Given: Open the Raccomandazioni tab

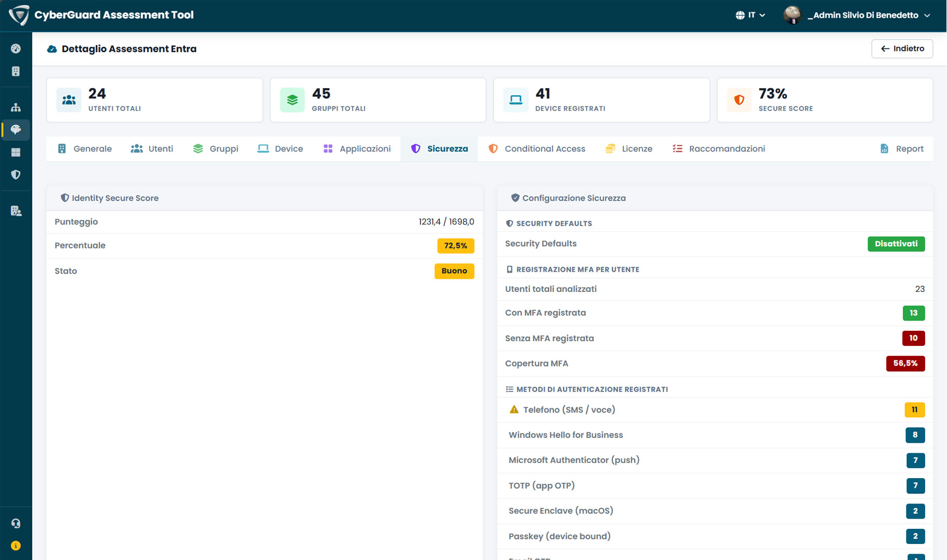Looking at the screenshot, I should click(x=719, y=149).
